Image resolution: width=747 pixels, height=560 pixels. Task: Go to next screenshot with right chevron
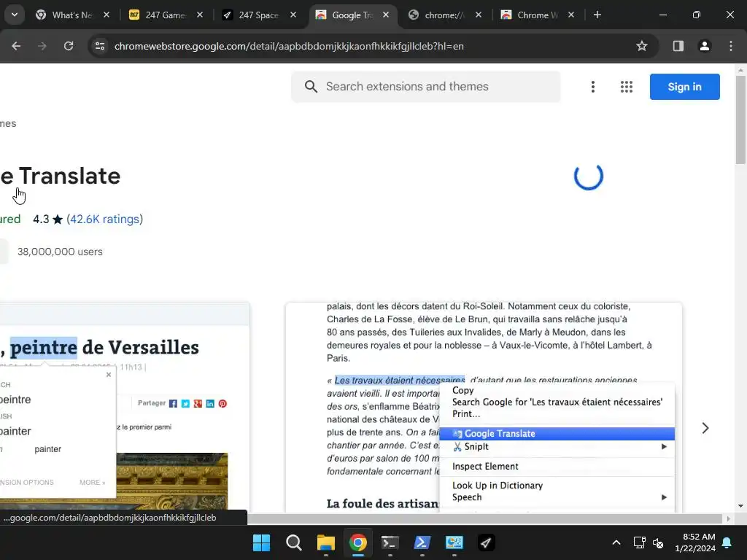(705, 428)
